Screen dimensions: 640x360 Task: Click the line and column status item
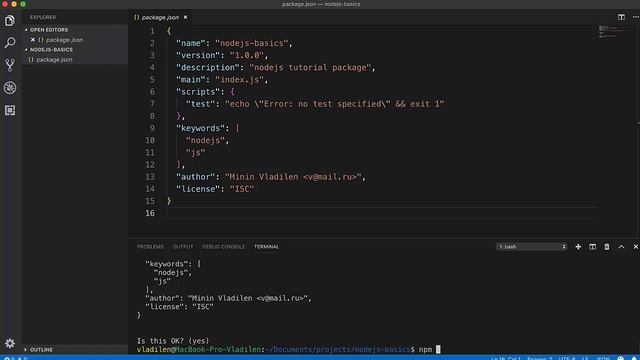pyautogui.click(x=506, y=358)
